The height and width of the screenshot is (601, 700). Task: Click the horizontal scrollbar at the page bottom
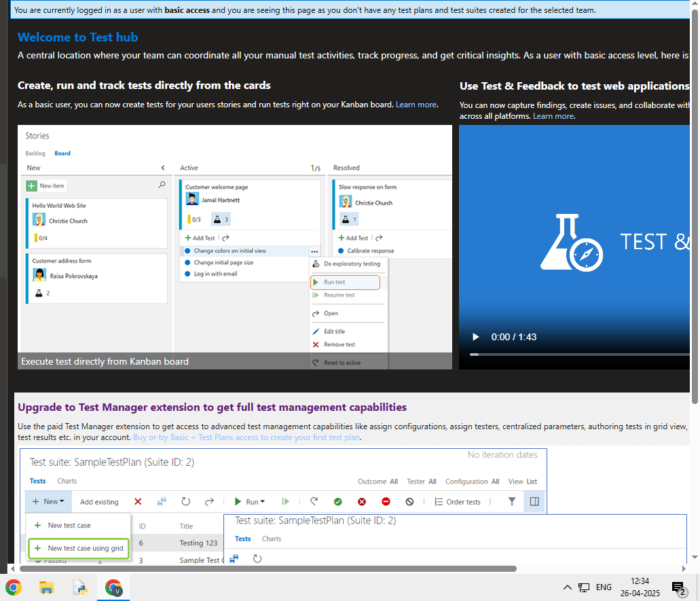[268, 569]
